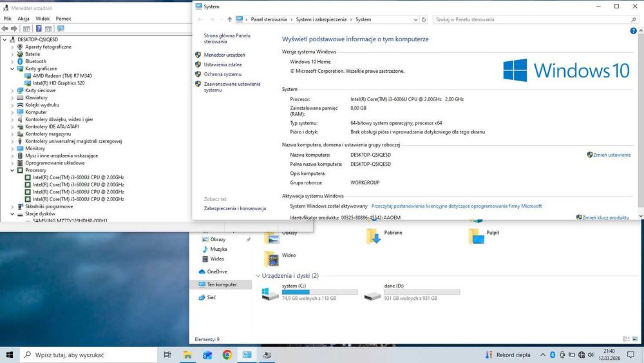Collapse the Urządzenia i dyski group

pyautogui.click(x=258, y=276)
